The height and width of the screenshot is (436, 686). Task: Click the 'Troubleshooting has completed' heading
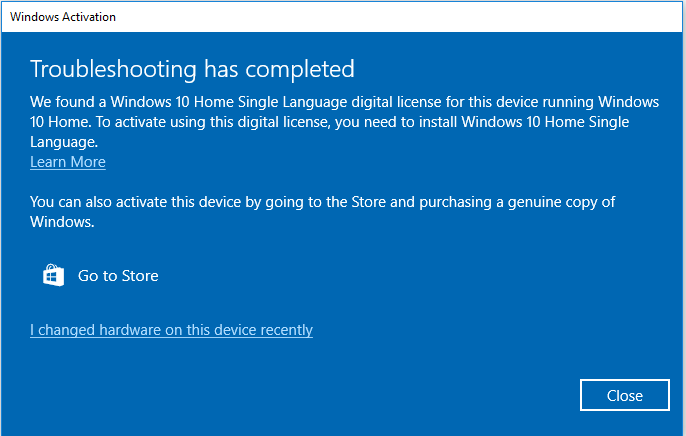point(192,70)
